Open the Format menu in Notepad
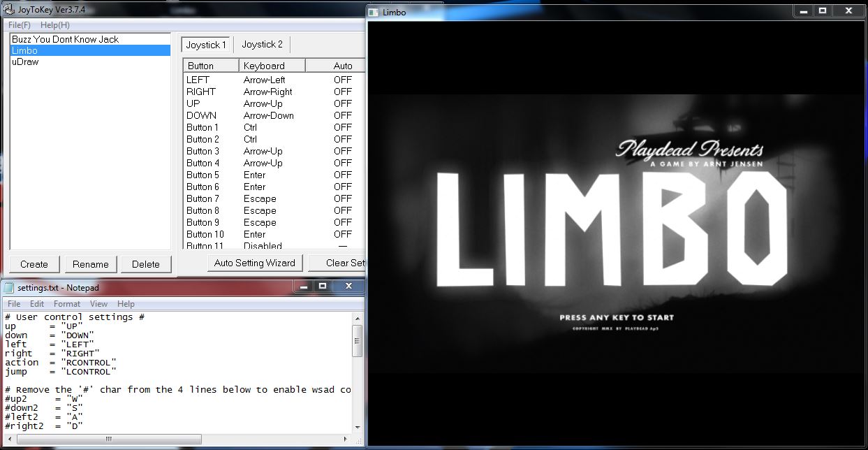The width and height of the screenshot is (868, 450). pyautogui.click(x=67, y=304)
